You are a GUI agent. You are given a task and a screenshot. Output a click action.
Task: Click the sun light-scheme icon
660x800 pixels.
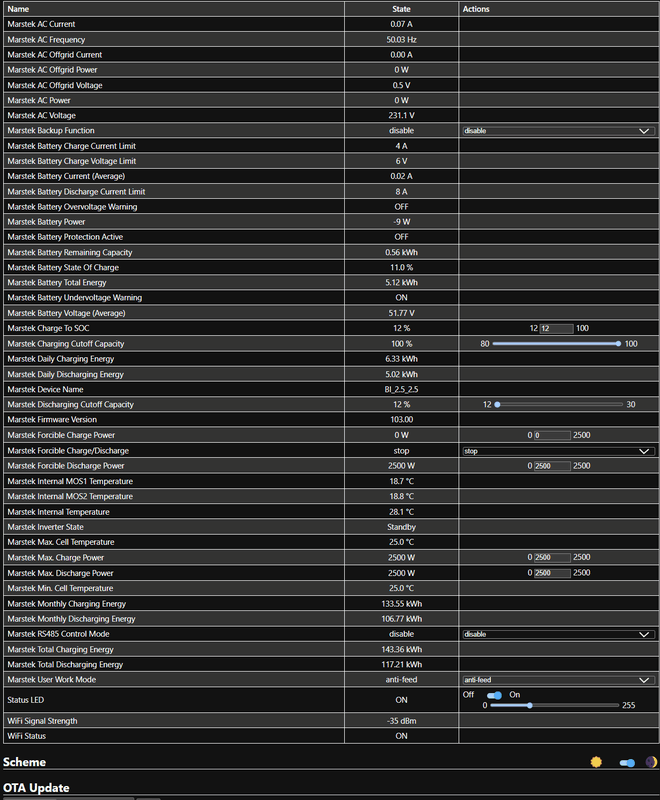[x=596, y=762]
